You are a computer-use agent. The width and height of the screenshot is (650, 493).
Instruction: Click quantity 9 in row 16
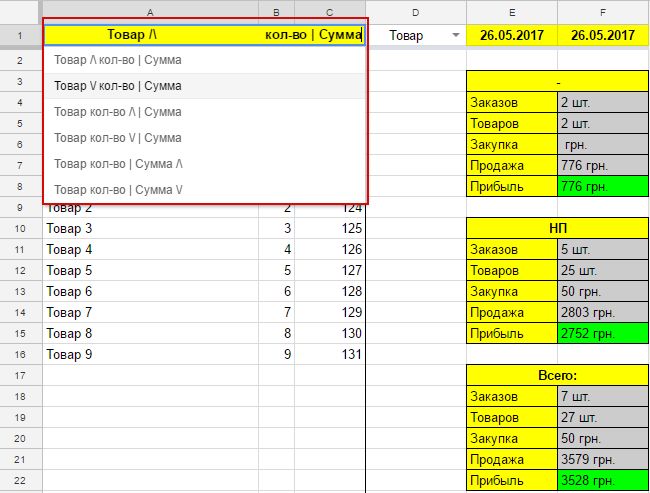276,355
